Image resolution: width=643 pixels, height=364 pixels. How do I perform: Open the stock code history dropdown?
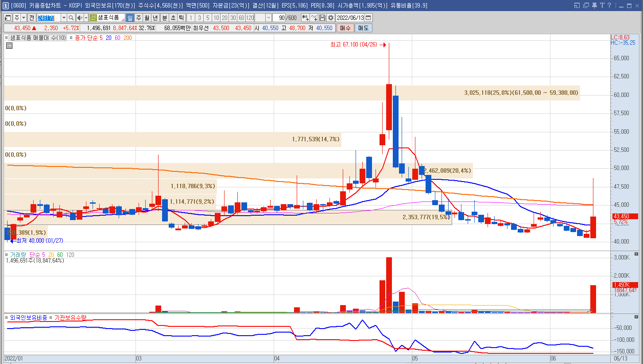64,18
